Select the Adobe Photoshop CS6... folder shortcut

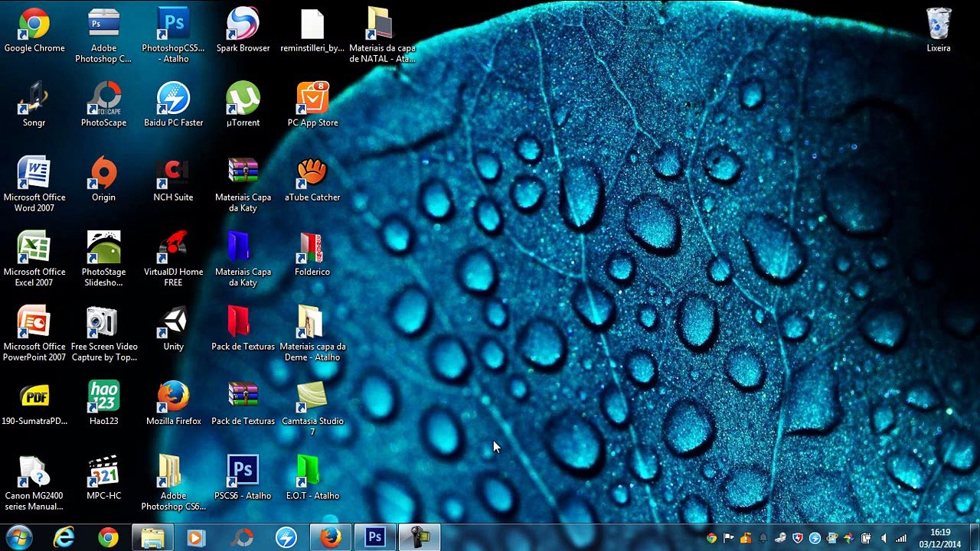tap(174, 483)
